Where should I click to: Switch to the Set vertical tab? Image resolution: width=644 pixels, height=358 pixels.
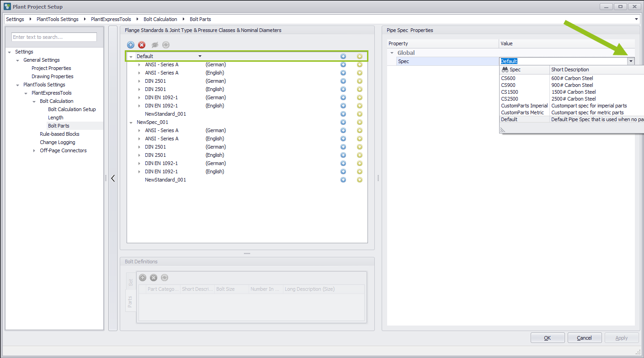(131, 283)
